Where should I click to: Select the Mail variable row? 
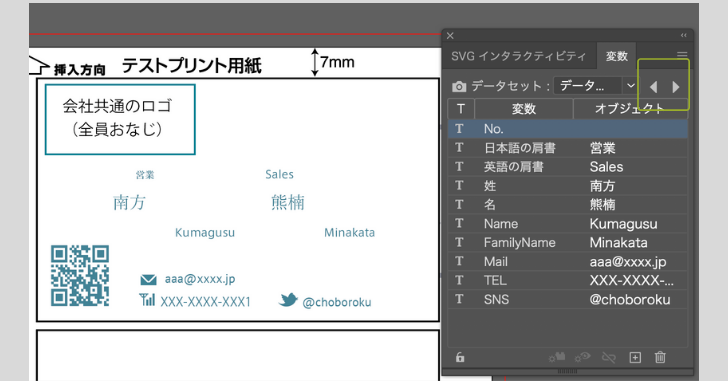tap(568, 262)
